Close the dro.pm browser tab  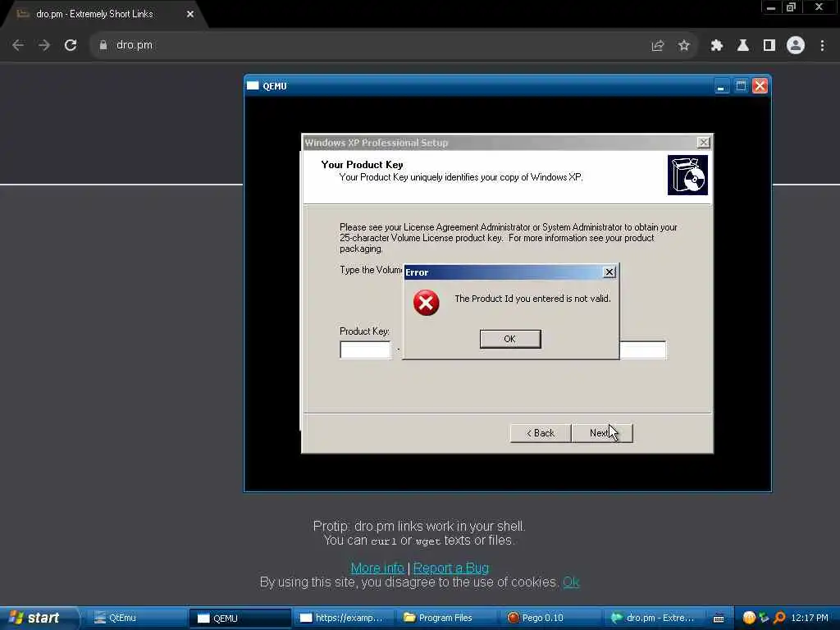click(190, 14)
